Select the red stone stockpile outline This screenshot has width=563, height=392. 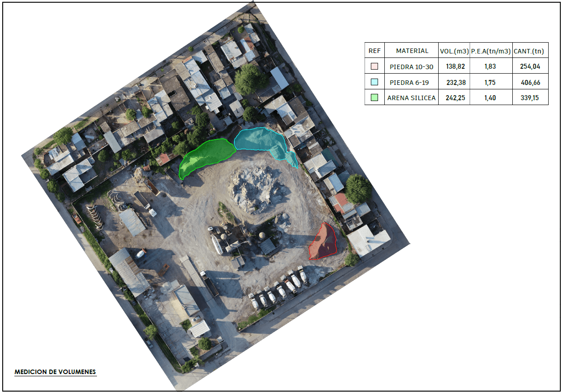coord(324,242)
